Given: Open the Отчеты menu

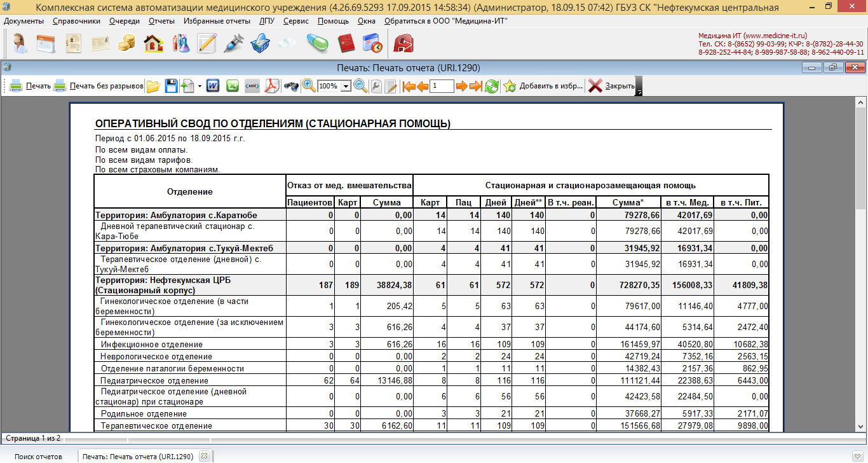Looking at the screenshot, I should coord(161,21).
